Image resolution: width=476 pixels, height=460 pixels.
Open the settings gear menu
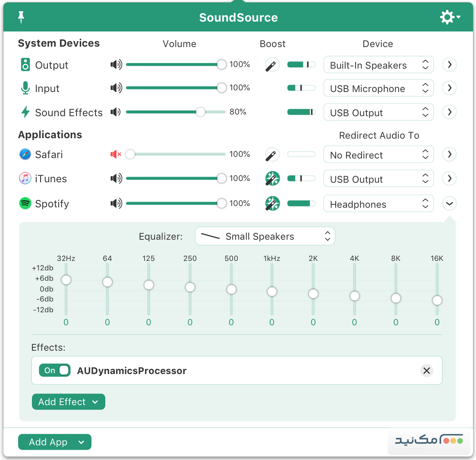447,17
